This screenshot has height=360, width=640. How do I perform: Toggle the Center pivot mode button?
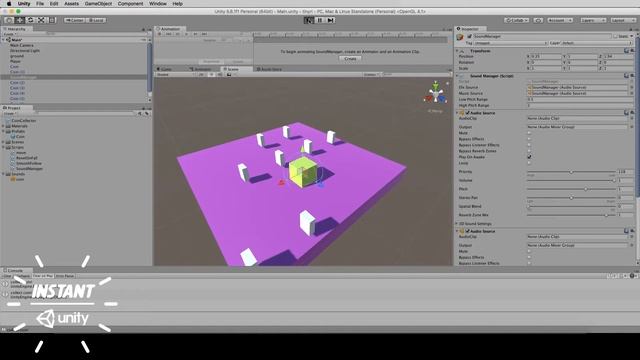pyautogui.click(x=74, y=20)
